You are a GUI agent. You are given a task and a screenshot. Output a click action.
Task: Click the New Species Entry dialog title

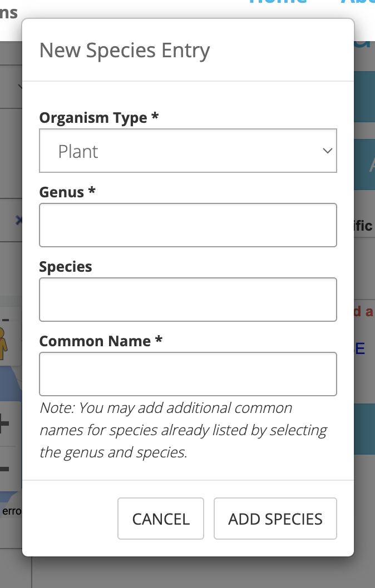click(x=125, y=51)
